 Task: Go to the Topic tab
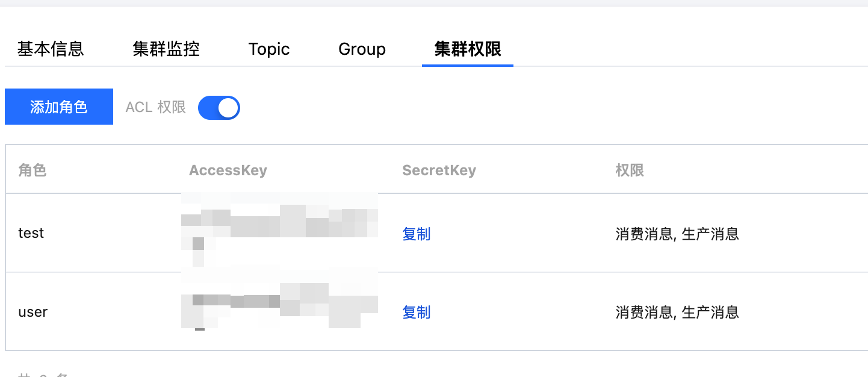tap(269, 49)
